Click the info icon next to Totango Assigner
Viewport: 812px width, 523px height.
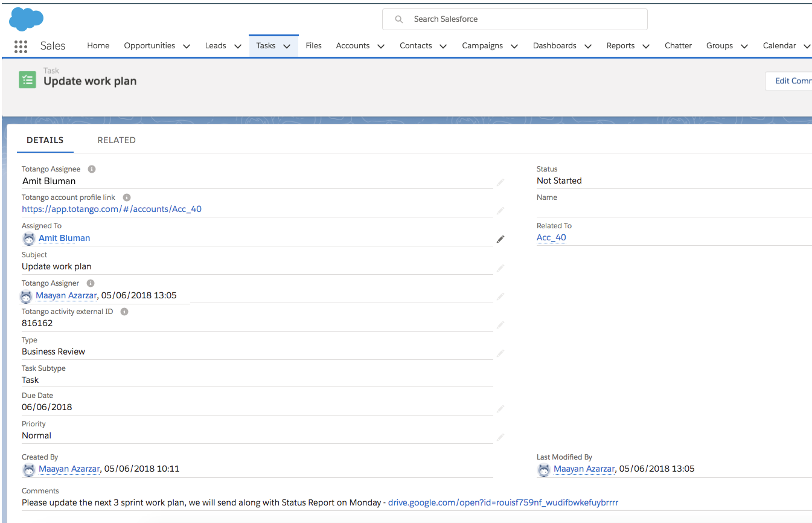tap(91, 283)
